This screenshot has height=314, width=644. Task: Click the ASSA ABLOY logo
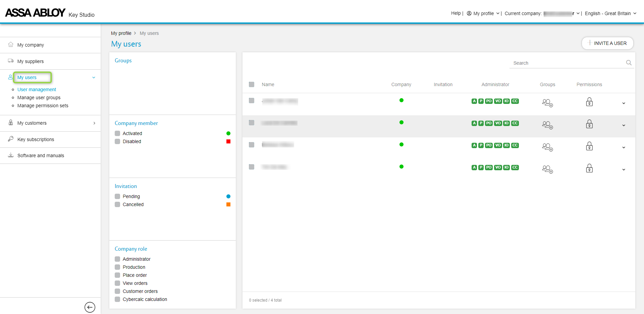(x=35, y=13)
